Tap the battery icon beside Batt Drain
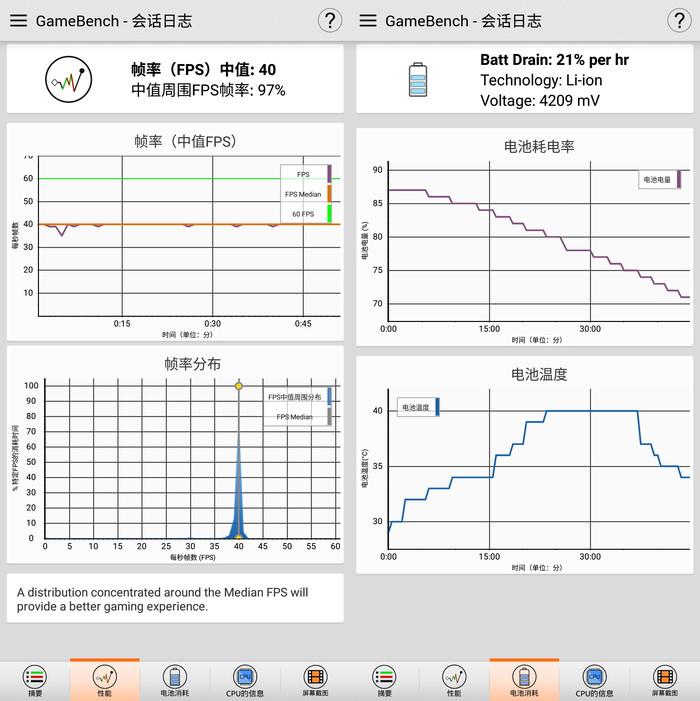Viewport: 700px width, 701px height. [417, 79]
